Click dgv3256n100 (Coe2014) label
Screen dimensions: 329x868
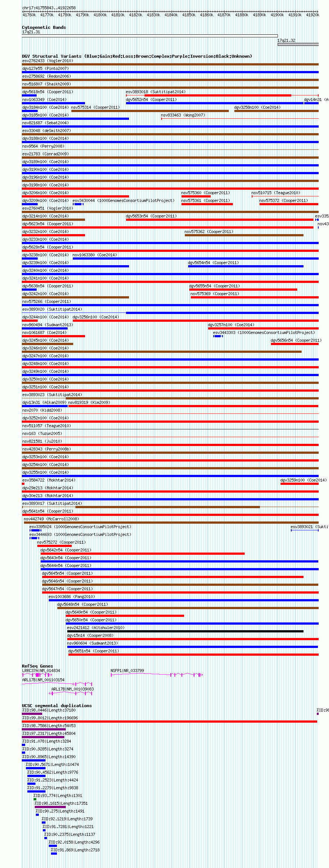(x=96, y=317)
